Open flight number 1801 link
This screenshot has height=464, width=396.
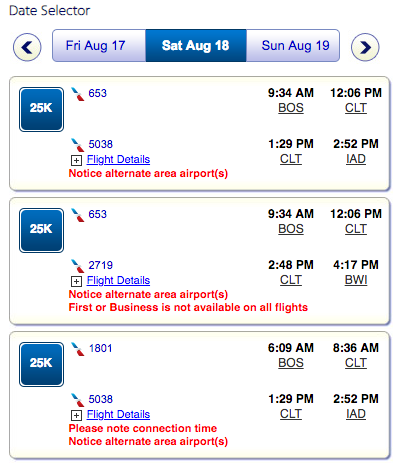click(x=100, y=348)
